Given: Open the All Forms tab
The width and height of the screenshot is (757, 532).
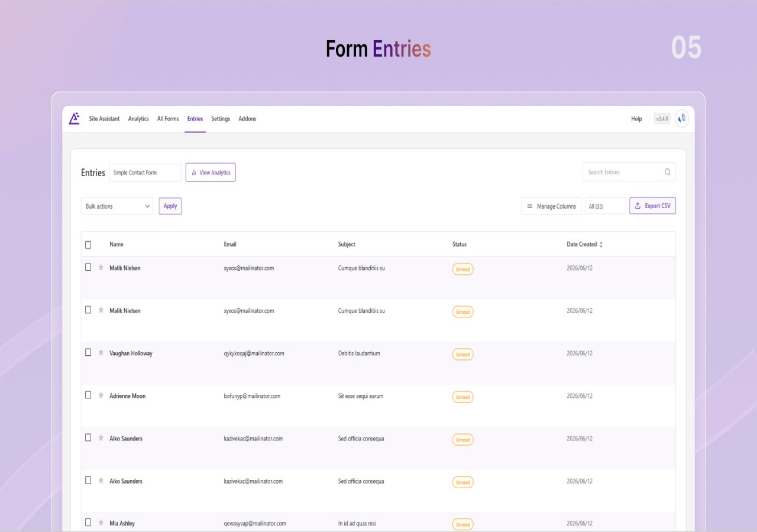Looking at the screenshot, I should coord(168,119).
